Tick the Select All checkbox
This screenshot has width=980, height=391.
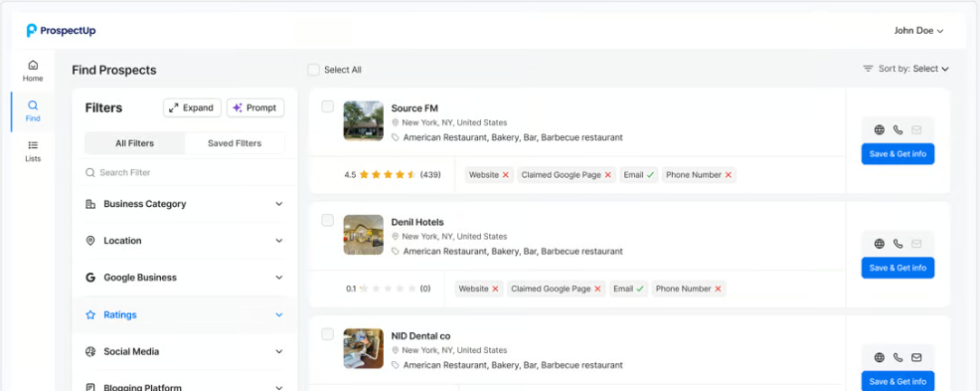314,70
